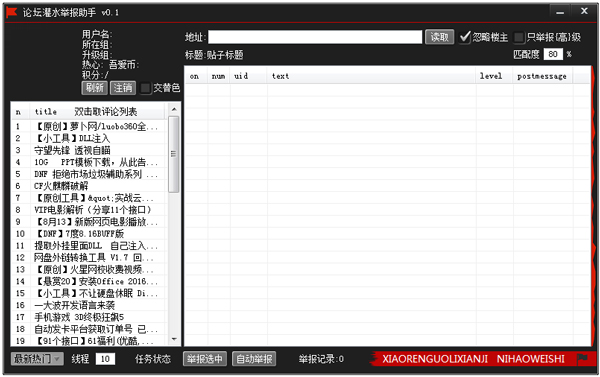Click the list scrollbar down arrow
The height and width of the screenshot is (377, 600).
[x=174, y=339]
